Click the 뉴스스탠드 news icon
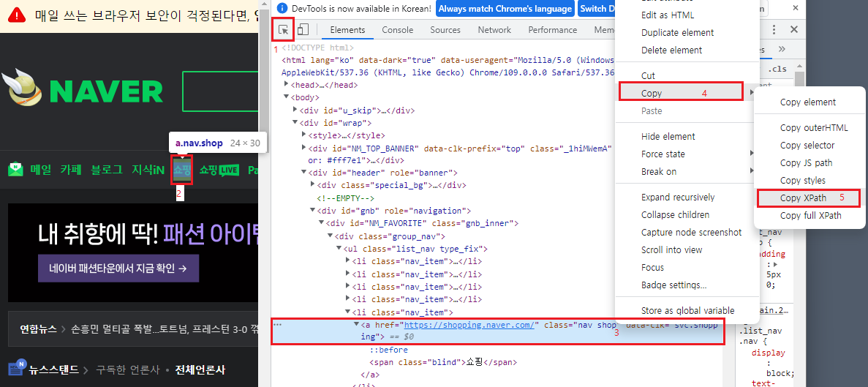The width and height of the screenshot is (868, 387). (17, 369)
